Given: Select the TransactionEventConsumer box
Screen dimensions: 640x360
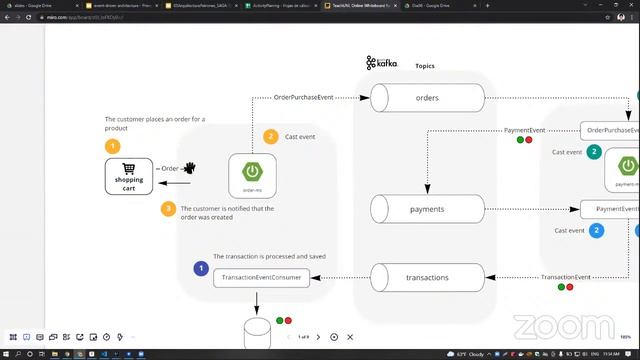Looking at the screenshot, I should pos(261,278).
